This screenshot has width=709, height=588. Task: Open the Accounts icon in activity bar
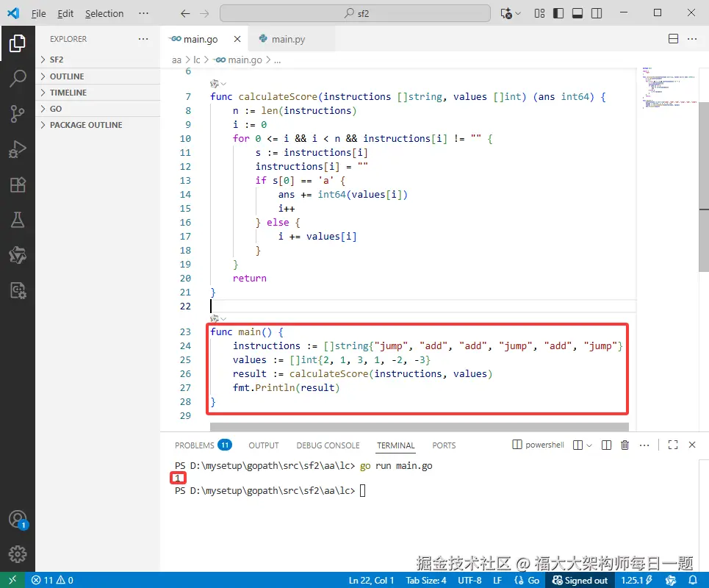pos(17,519)
